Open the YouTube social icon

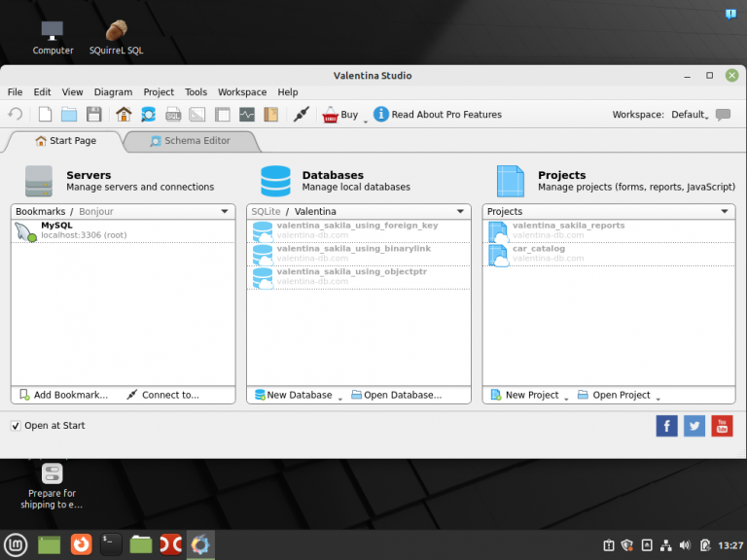722,426
